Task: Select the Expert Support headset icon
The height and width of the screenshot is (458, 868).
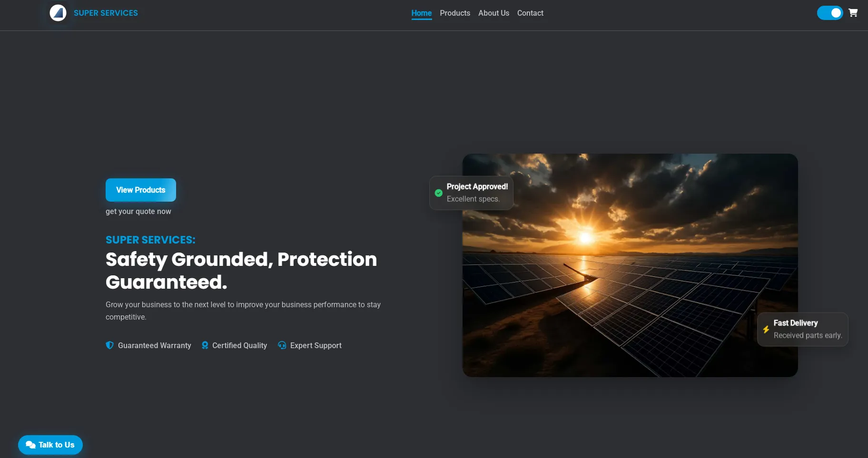Action: coord(282,345)
